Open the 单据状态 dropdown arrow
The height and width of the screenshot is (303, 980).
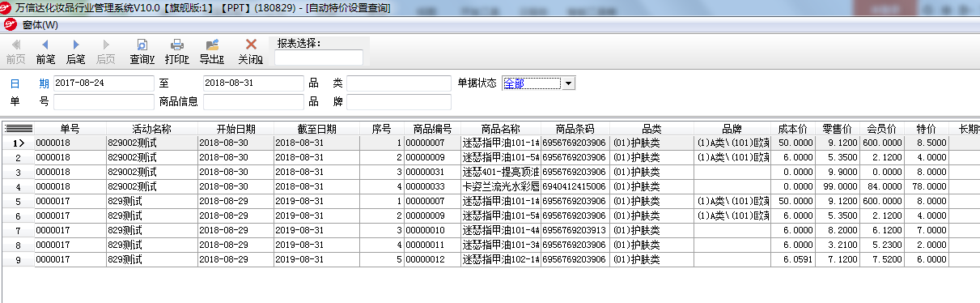click(x=569, y=83)
